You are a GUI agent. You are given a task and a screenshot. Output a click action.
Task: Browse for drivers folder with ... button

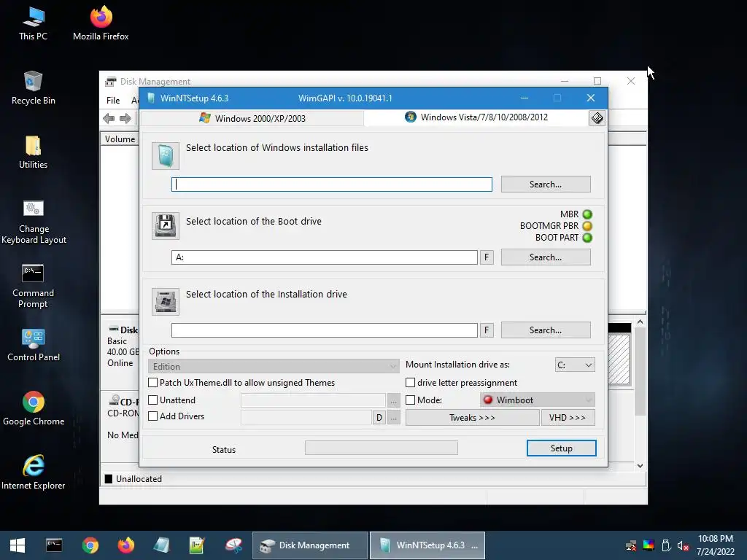[393, 418]
